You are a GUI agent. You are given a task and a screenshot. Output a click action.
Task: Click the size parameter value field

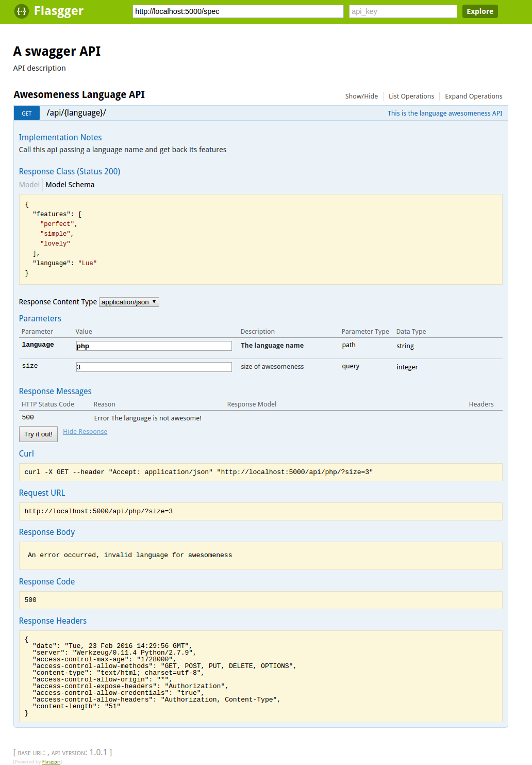point(153,367)
